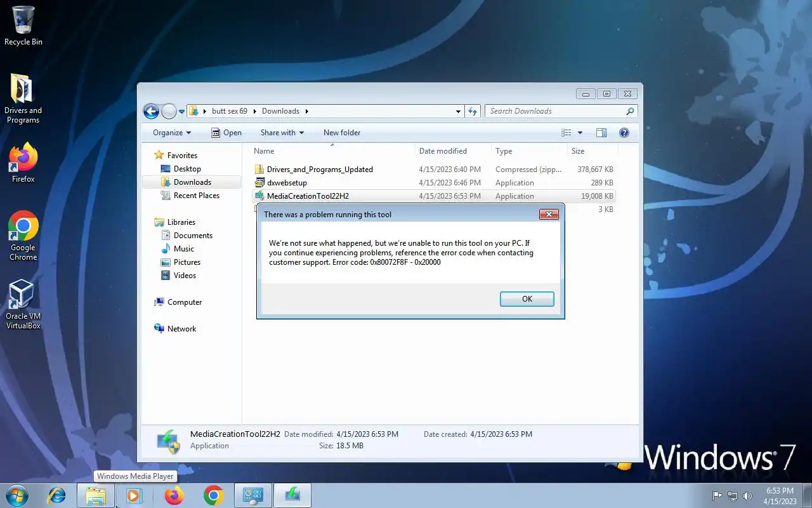Select the Windows Explorer taskbar button
Screen dimensions: 812x508
(96, 495)
